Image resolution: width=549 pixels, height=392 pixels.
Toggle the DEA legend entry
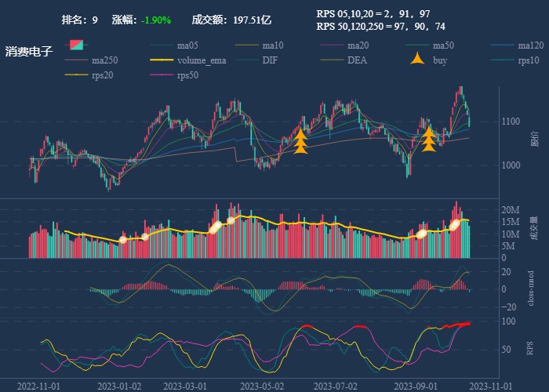coord(344,60)
